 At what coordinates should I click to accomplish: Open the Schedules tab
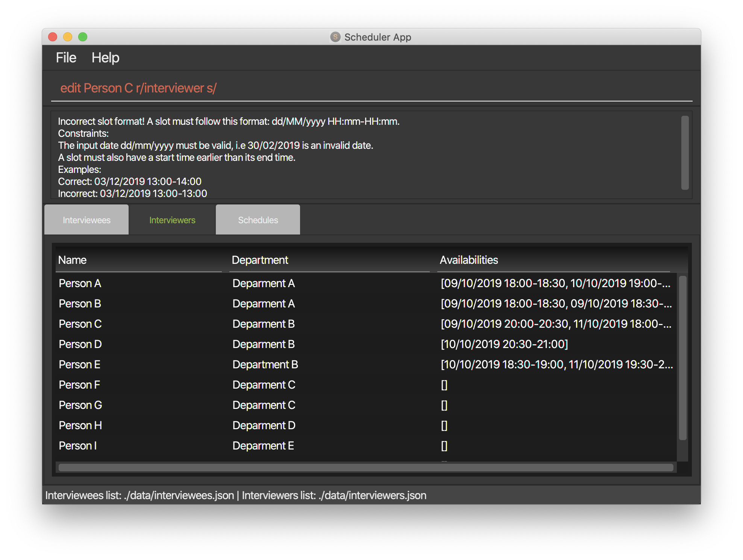[258, 220]
